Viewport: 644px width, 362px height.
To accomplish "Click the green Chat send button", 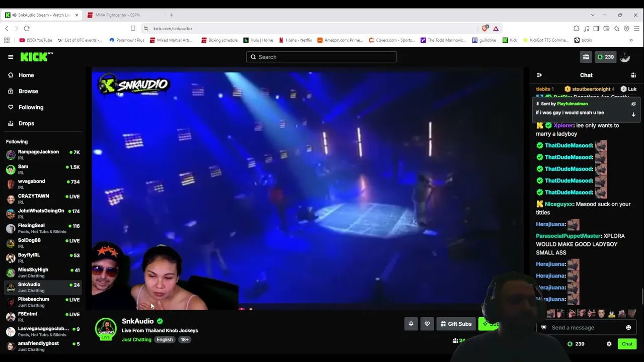I will point(627,344).
